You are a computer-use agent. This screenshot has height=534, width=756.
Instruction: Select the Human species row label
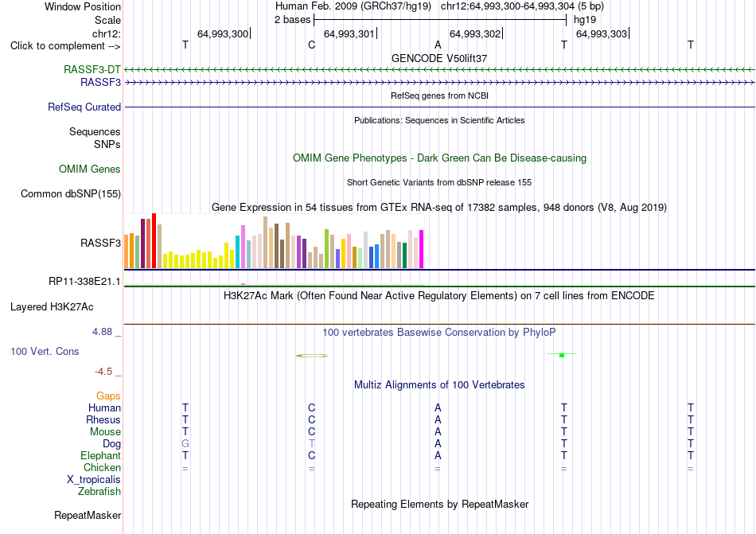(x=104, y=407)
